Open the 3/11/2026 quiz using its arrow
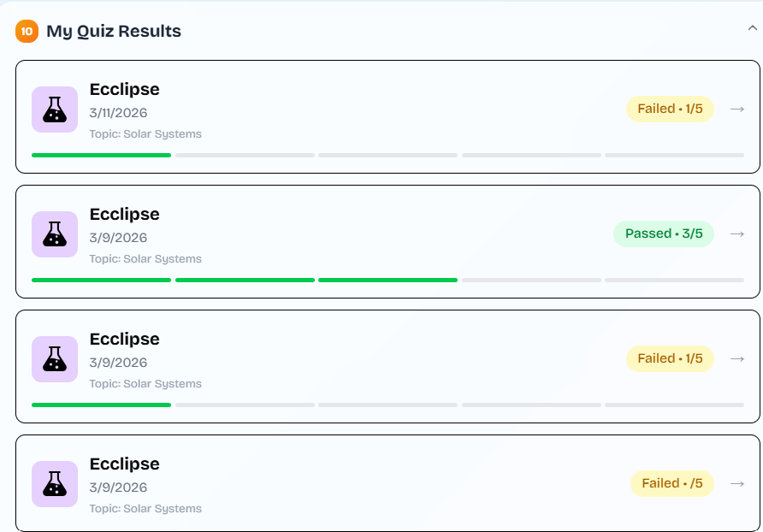 737,109
